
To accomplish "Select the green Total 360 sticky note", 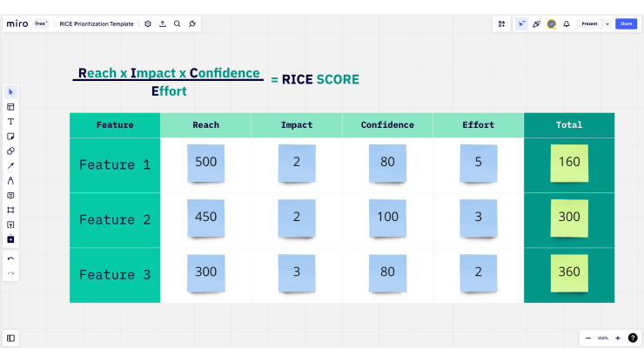I will (569, 272).
